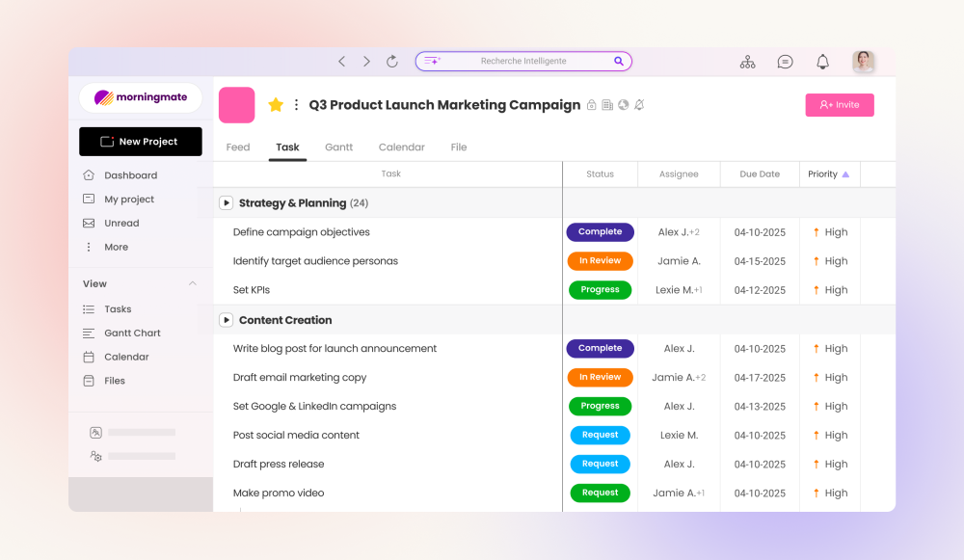Click the company building icon beside title

click(x=607, y=105)
